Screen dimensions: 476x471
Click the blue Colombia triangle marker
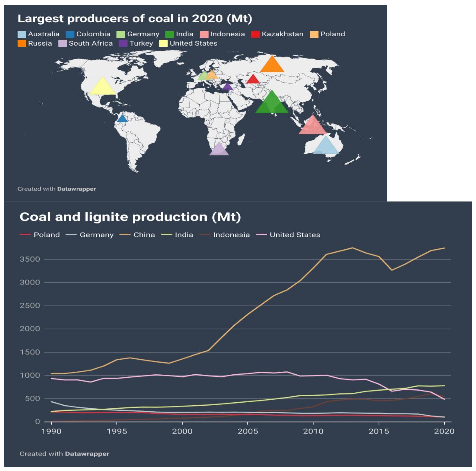pyautogui.click(x=122, y=119)
